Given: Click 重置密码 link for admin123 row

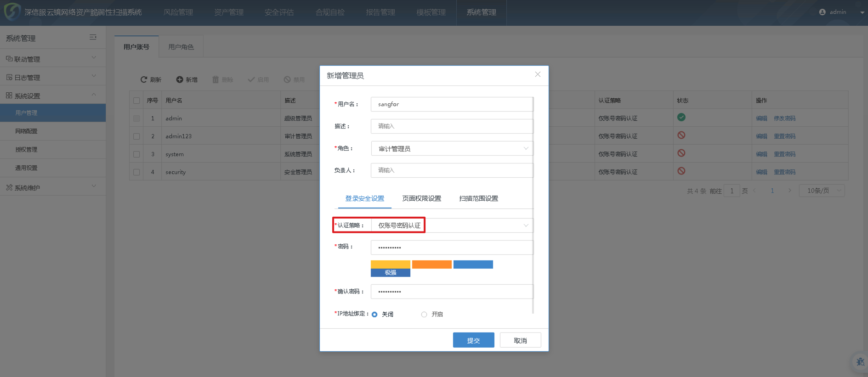Looking at the screenshot, I should pos(784,136).
